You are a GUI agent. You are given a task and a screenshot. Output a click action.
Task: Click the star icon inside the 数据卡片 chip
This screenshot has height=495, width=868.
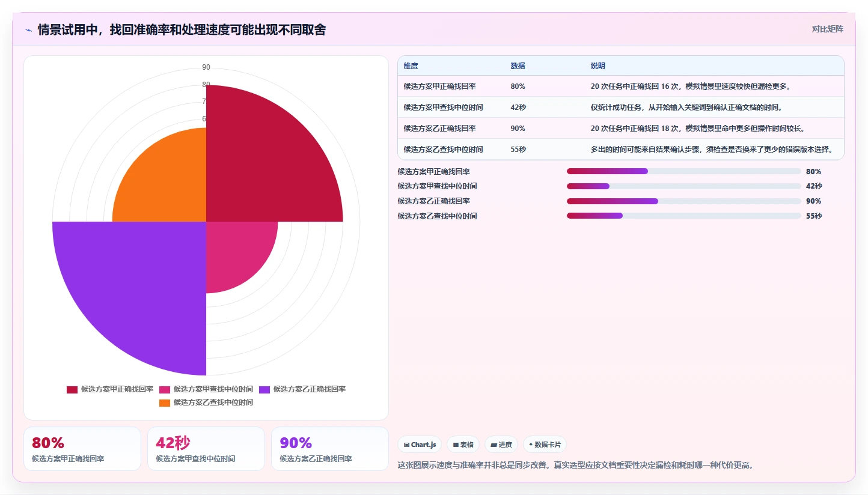point(531,445)
